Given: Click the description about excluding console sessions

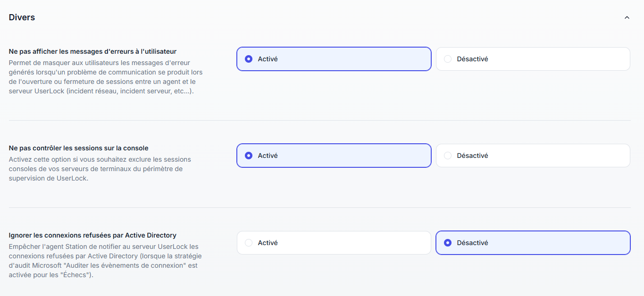Looking at the screenshot, I should [x=97, y=169].
